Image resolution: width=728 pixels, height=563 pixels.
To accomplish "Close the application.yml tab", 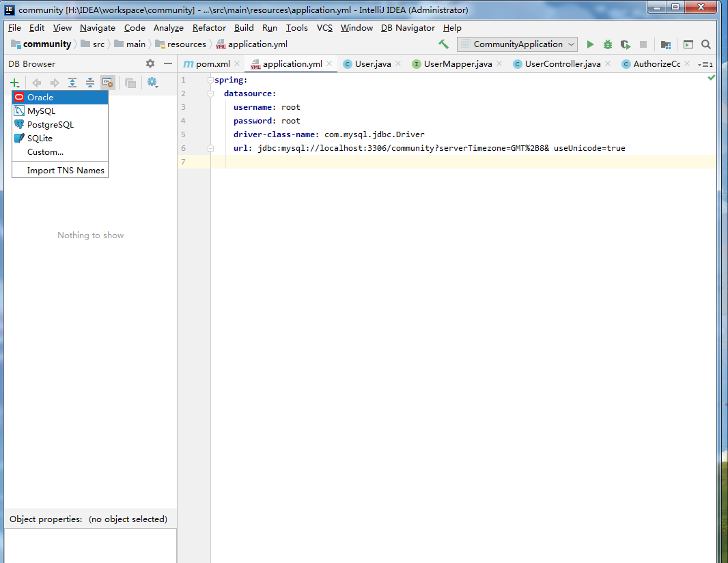I will (329, 63).
